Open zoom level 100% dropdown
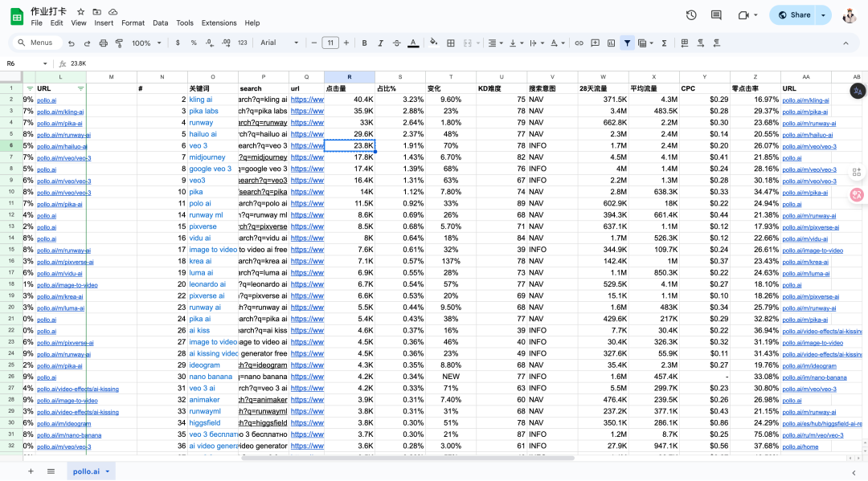Screen dimensions: 868x481 tap(147, 43)
